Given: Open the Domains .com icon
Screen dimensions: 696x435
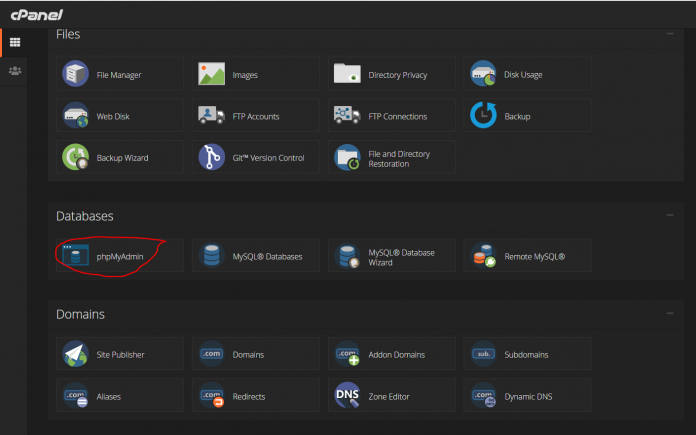Looking at the screenshot, I should (211, 354).
